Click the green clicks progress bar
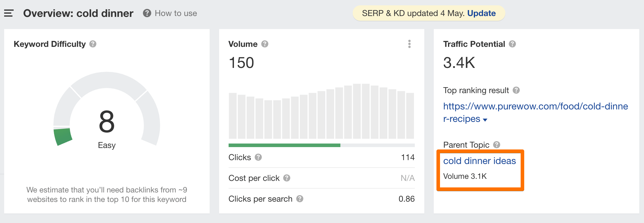 click(284, 145)
